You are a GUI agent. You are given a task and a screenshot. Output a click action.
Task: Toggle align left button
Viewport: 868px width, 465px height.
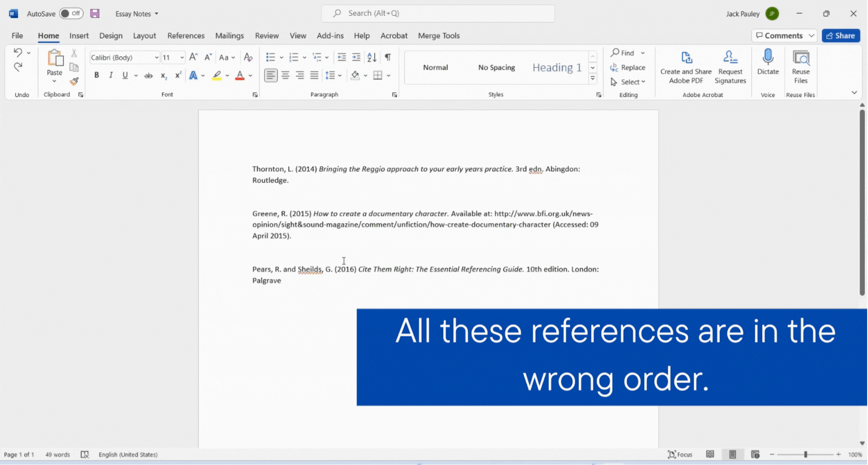[271, 75]
